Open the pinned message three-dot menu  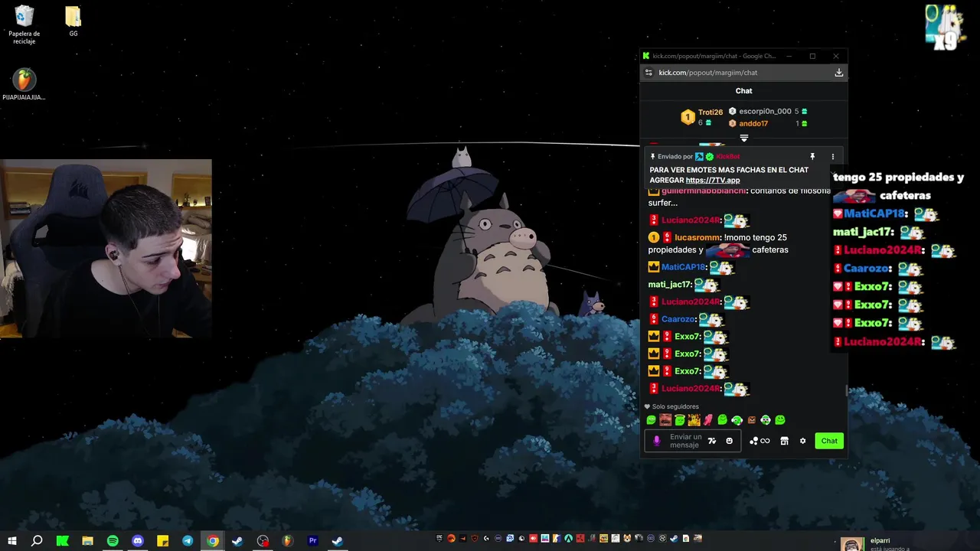point(833,157)
